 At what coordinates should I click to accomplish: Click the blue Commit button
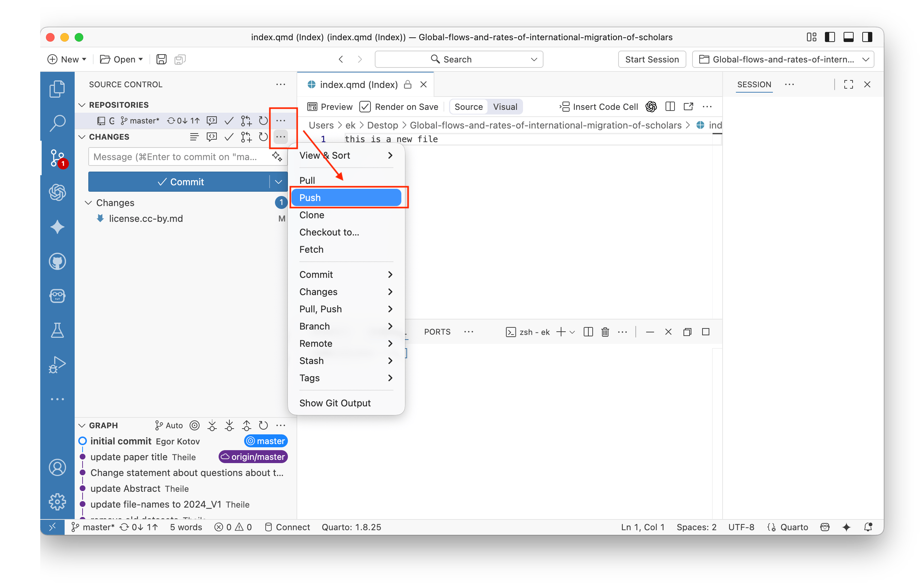pos(179,182)
